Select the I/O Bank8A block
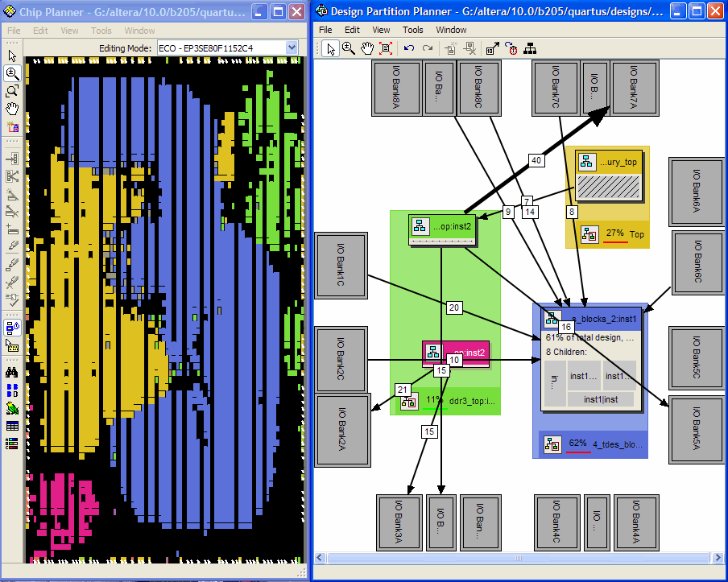Image resolution: width=728 pixels, height=582 pixels. click(396, 87)
